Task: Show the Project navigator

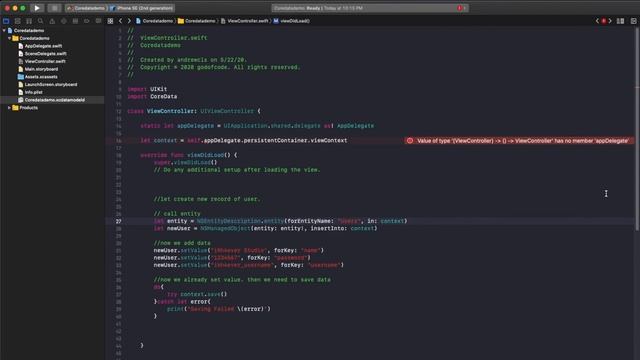Action: 6,21
